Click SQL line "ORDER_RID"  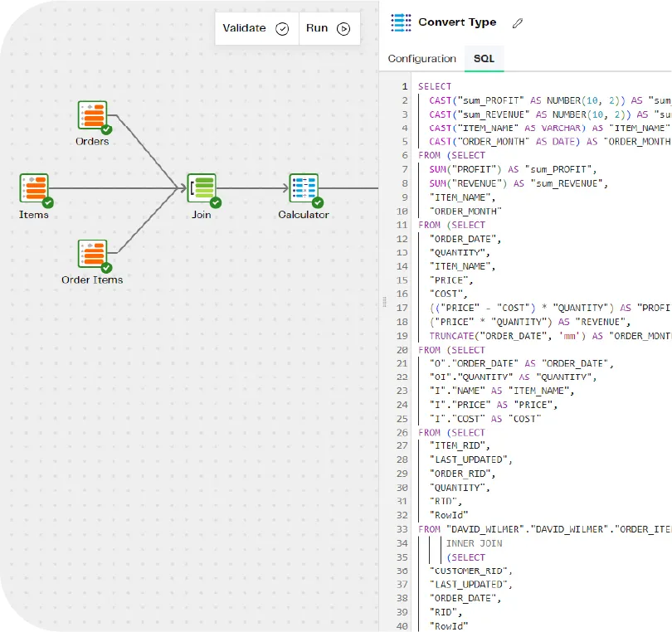462,474
